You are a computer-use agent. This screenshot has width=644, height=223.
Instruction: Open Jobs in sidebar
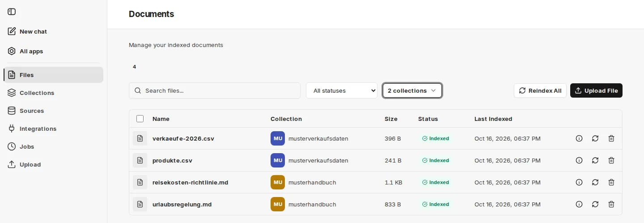point(53,146)
